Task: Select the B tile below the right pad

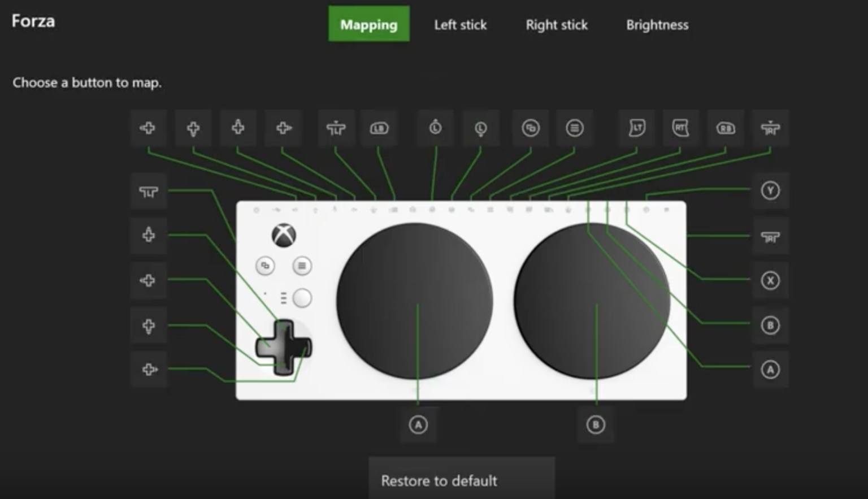Action: point(595,425)
